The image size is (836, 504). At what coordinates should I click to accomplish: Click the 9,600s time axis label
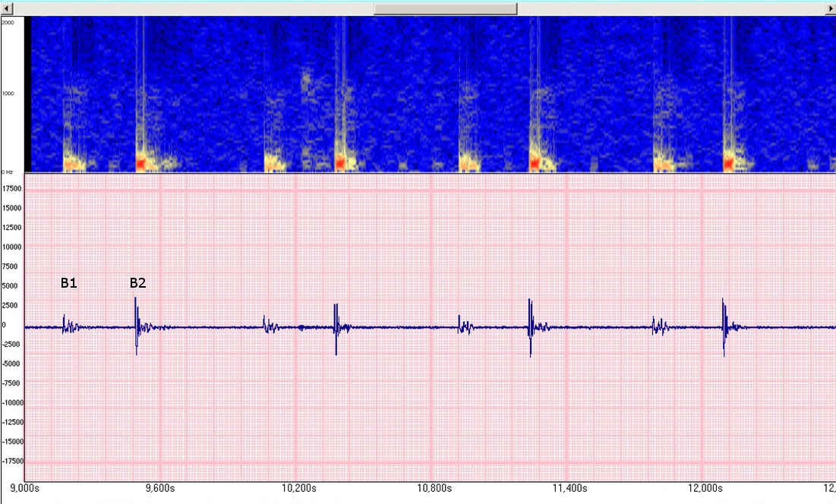pos(159,487)
